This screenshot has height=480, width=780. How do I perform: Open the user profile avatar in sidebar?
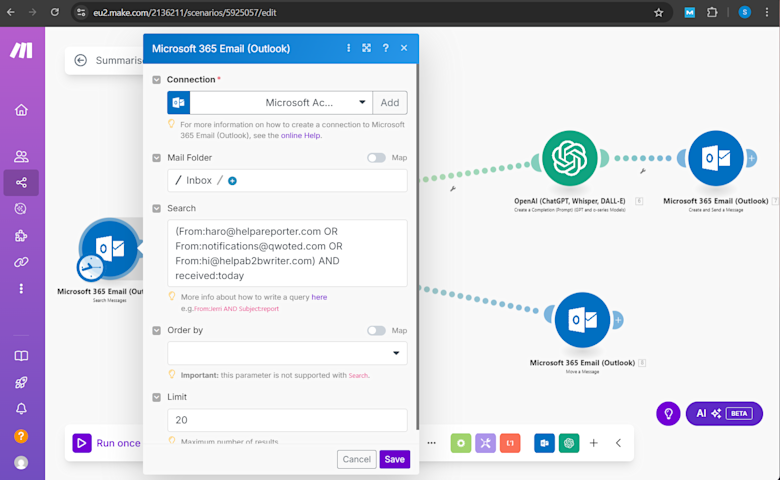[x=21, y=463]
